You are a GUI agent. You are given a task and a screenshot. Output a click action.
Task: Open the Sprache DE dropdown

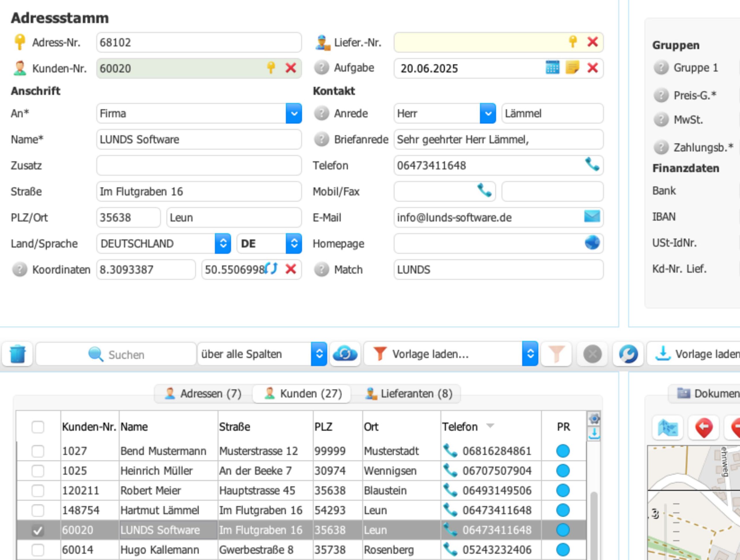click(294, 243)
